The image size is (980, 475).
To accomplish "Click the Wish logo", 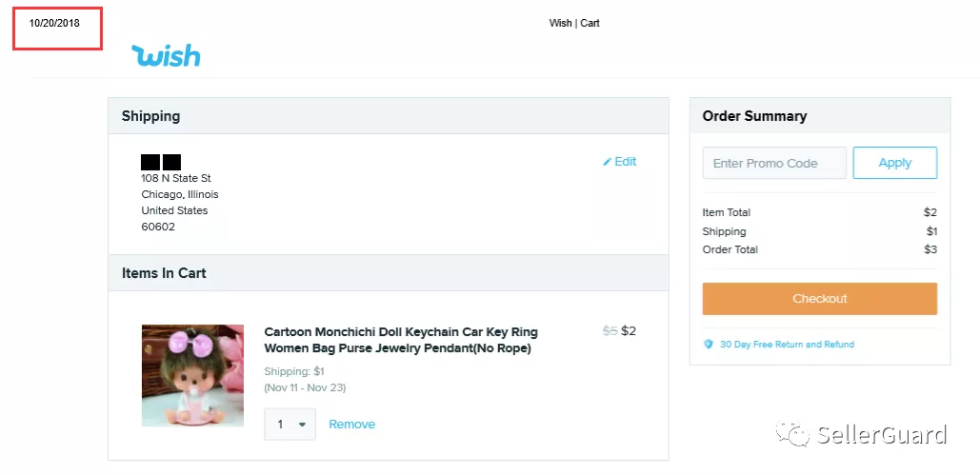I will pos(167,56).
